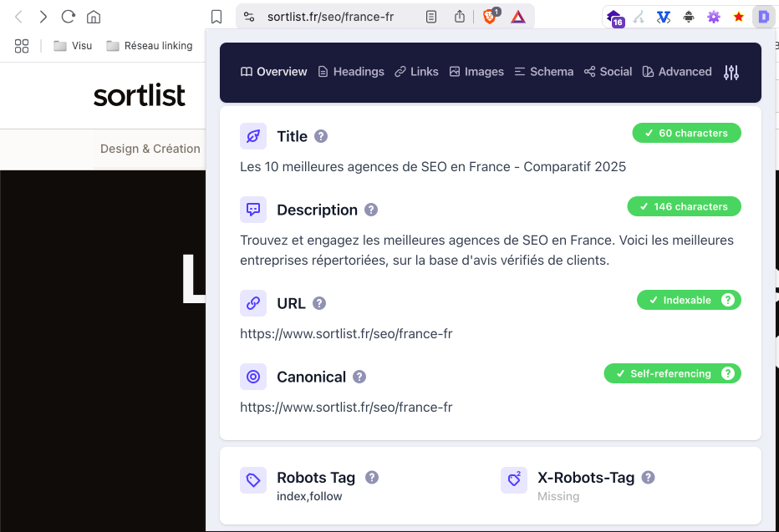779x532 pixels.
Task: Show help for X-Robots-Tag
Action: click(x=648, y=478)
